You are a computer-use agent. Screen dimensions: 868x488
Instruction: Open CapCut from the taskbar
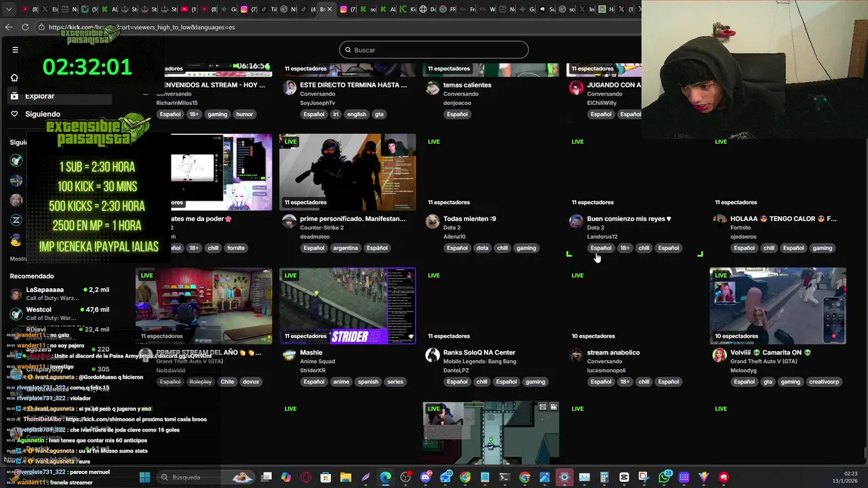pos(624,477)
